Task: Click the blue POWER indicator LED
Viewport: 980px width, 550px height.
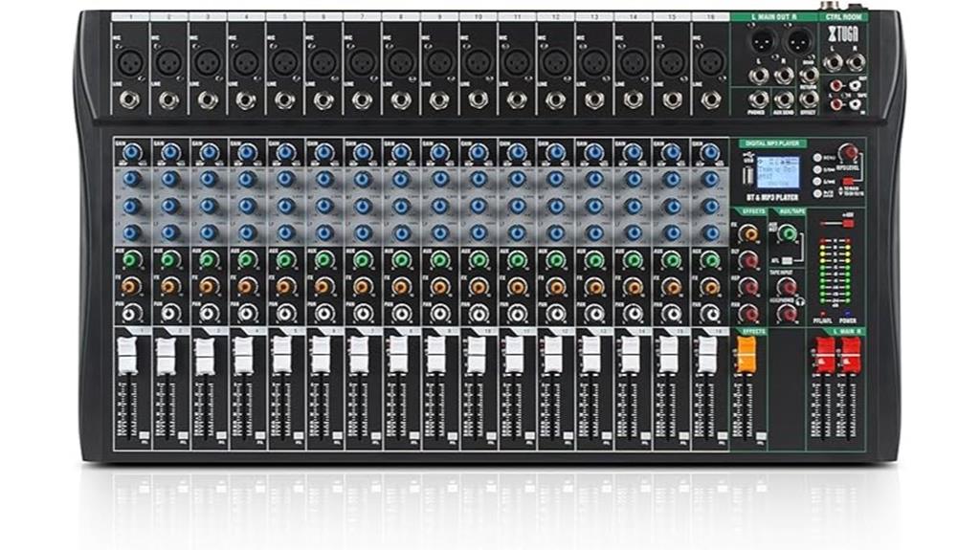Action: [x=848, y=313]
